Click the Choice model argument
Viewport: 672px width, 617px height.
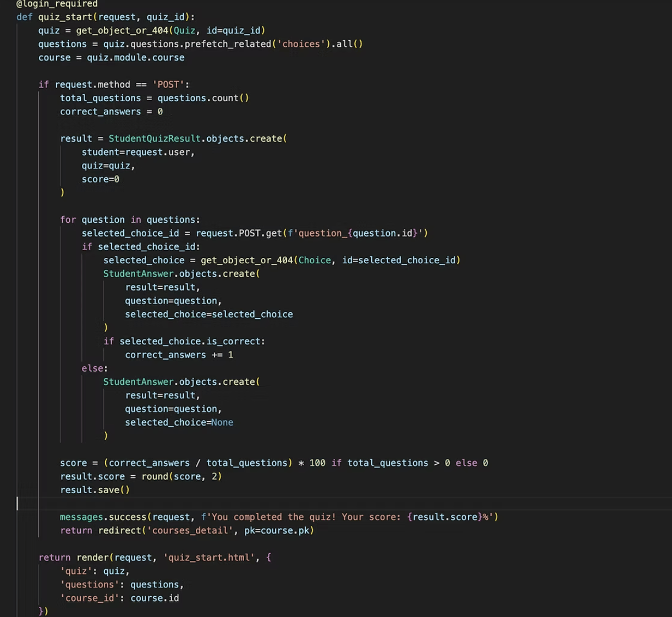[x=315, y=260]
